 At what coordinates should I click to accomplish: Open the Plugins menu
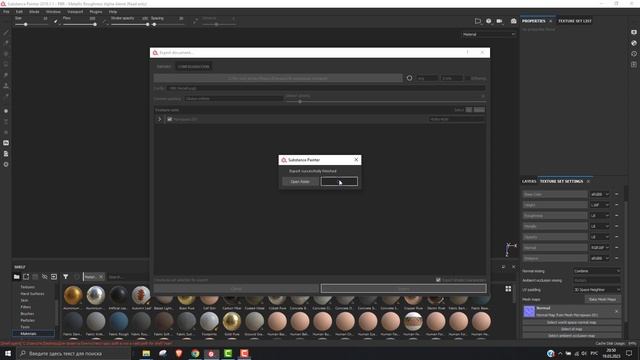pyautogui.click(x=96, y=12)
